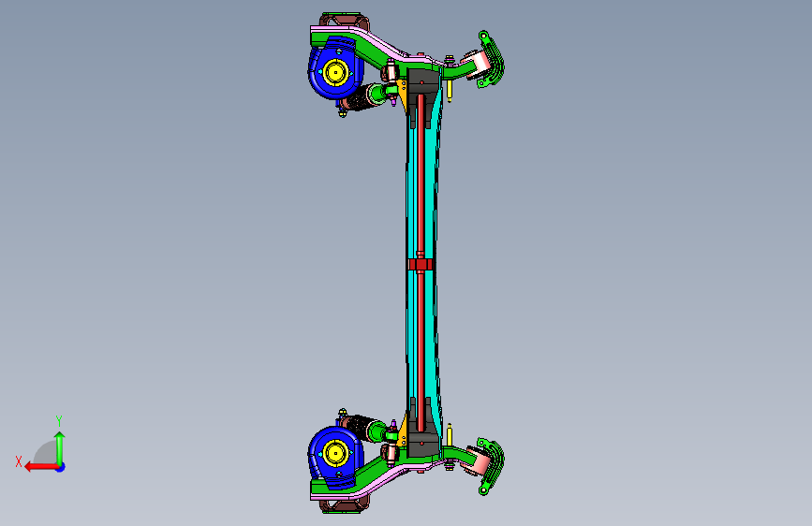Screen dimensions: 812x526
Task: Click the green Y axis arrow of the triad
Action: click(60, 448)
